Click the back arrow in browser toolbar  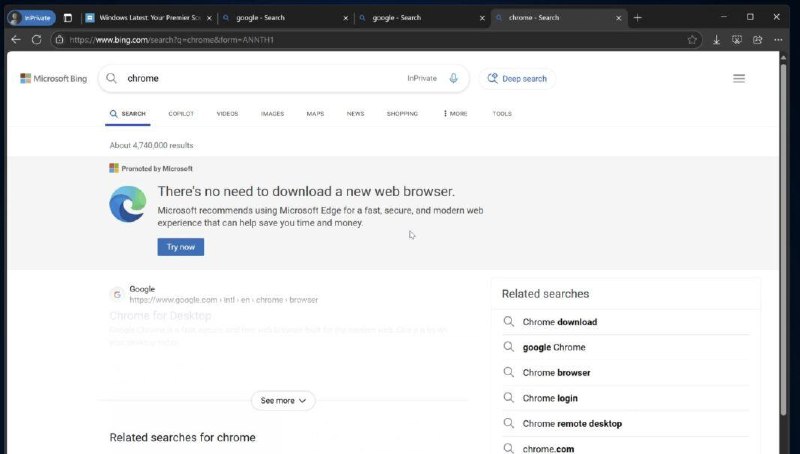[15, 39]
